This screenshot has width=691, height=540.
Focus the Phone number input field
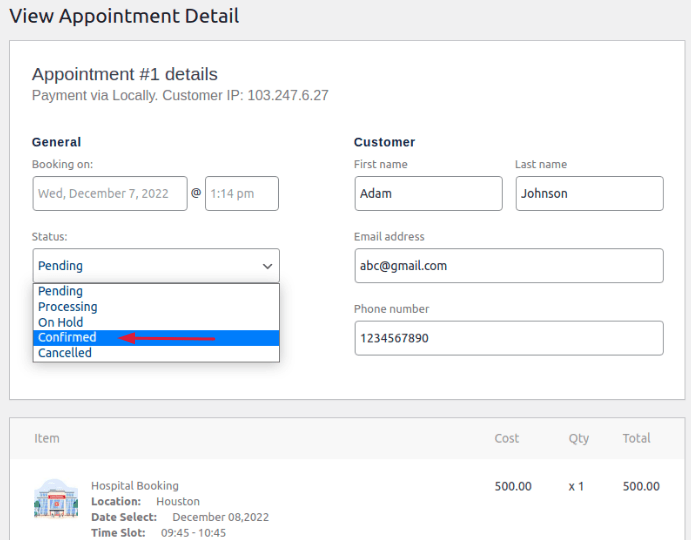(x=508, y=338)
